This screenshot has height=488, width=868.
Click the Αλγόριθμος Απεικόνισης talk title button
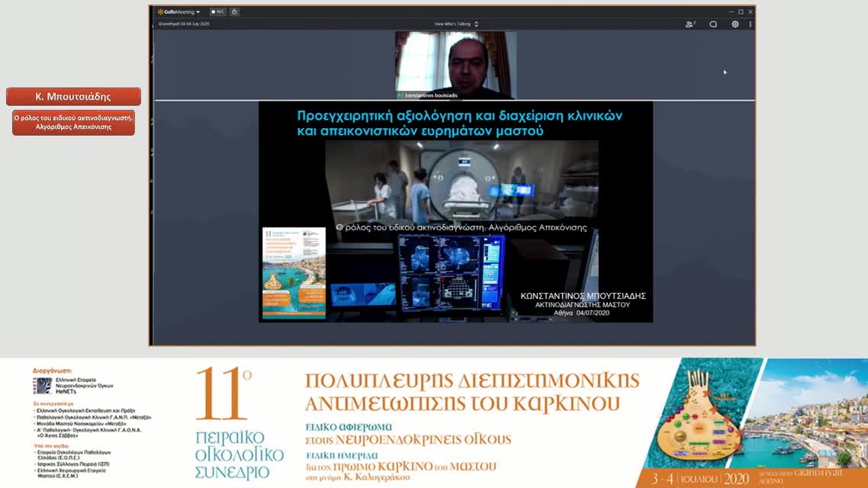(x=72, y=123)
